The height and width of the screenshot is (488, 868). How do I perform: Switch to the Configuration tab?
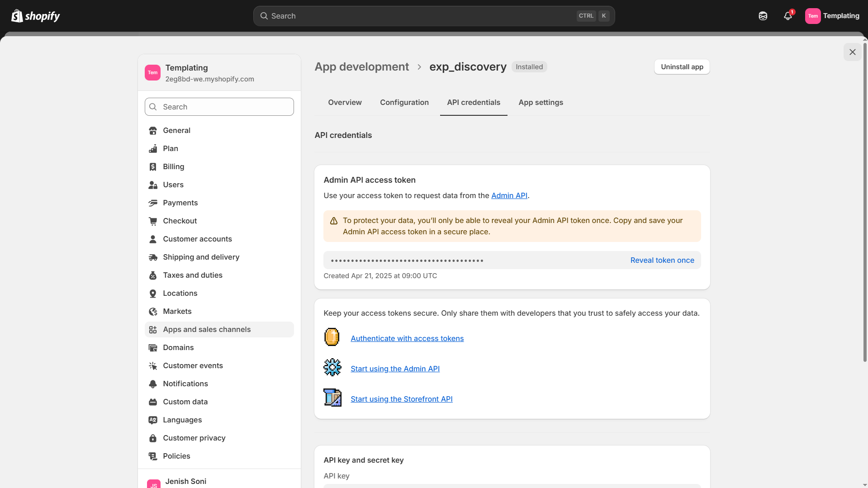[x=404, y=103]
